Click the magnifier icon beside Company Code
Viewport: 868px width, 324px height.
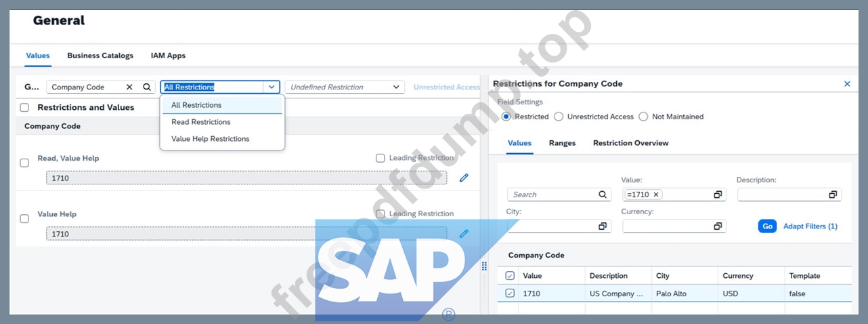(x=146, y=87)
